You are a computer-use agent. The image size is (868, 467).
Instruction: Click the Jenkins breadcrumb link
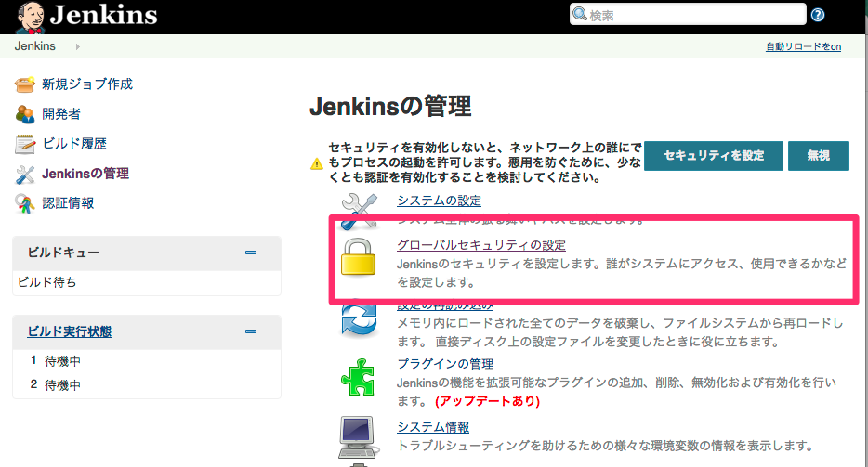click(x=35, y=46)
